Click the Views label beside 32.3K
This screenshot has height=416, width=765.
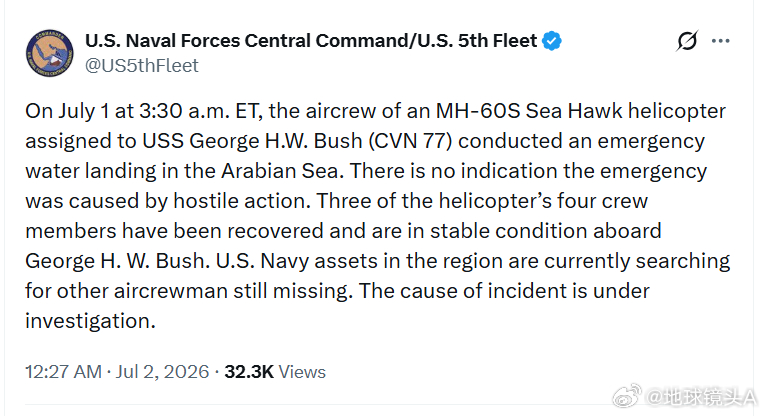(302, 372)
